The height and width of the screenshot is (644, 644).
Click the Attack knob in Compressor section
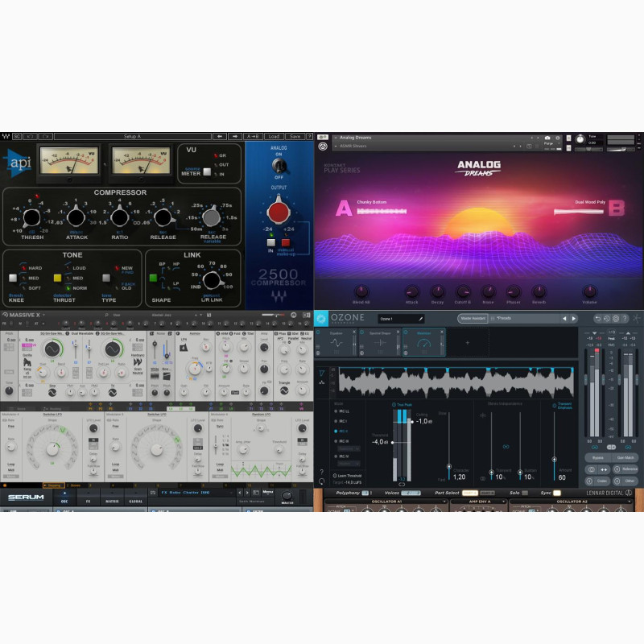coord(76,217)
